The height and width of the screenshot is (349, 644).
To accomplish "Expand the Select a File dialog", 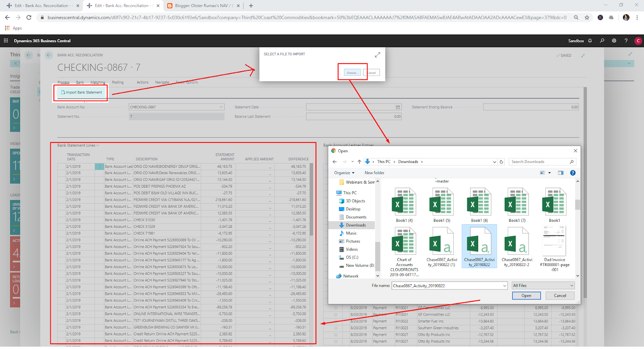I will (x=377, y=55).
